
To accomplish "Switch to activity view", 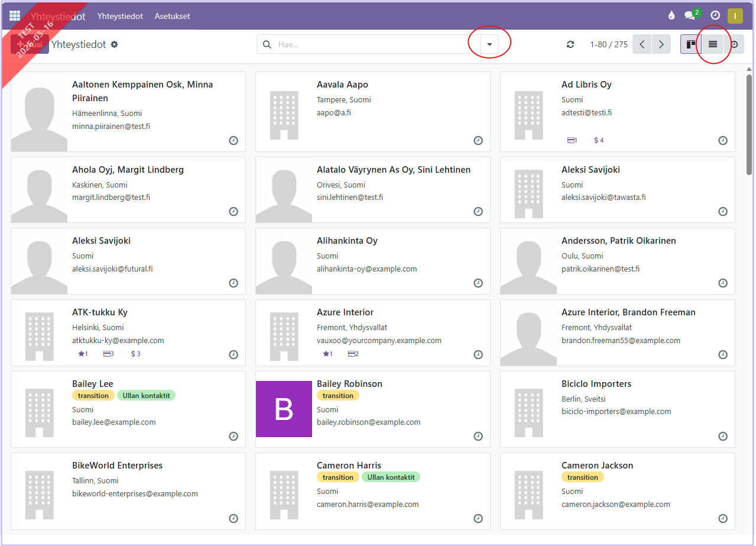I will (x=734, y=44).
